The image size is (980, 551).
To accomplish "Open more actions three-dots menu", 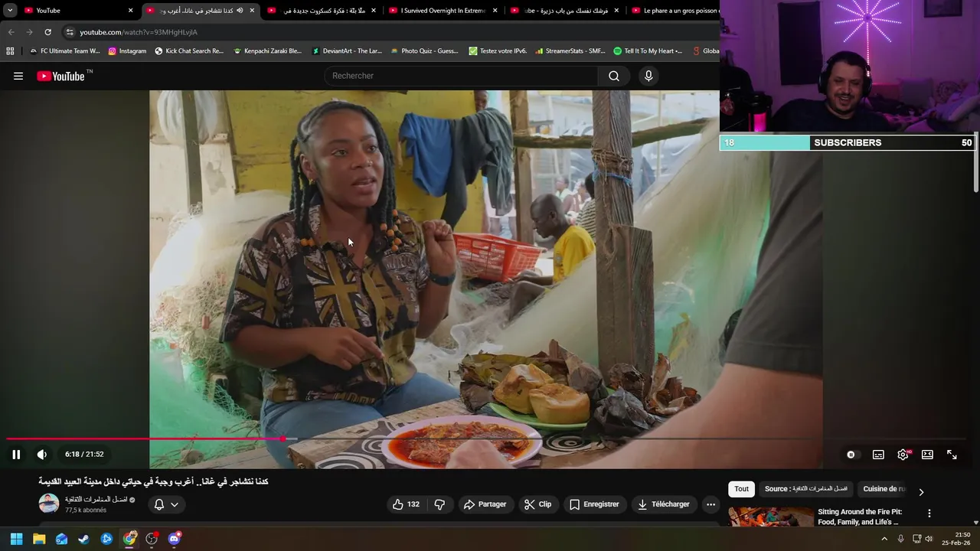I will coord(710,504).
